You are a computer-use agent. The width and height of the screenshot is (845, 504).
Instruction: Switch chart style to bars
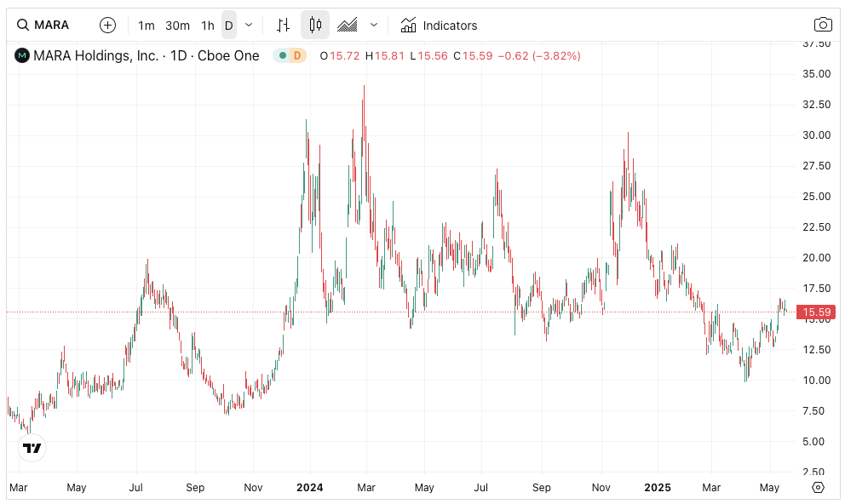point(283,26)
